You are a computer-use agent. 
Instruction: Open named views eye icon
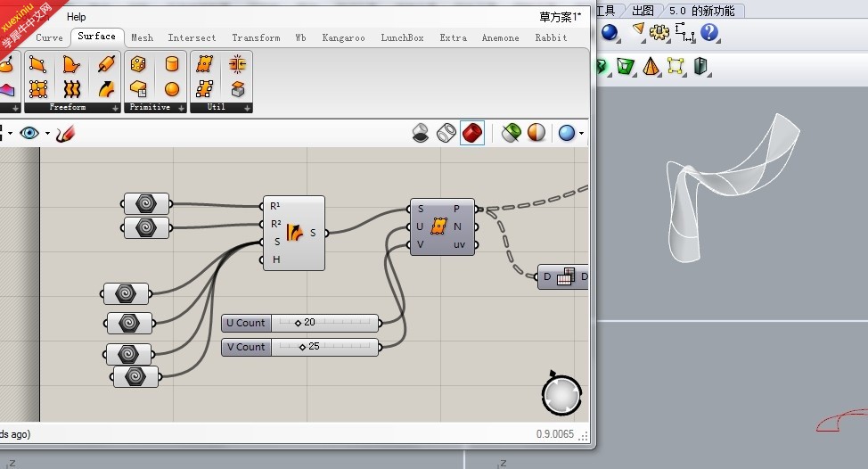(29, 133)
